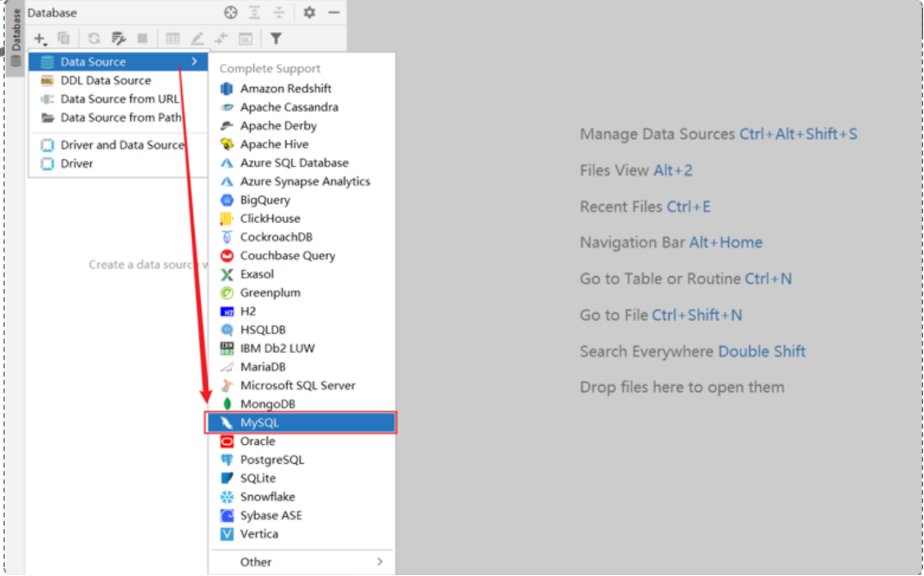Select Sybase ASE data source
The height and width of the screenshot is (576, 924).
tap(302, 516)
